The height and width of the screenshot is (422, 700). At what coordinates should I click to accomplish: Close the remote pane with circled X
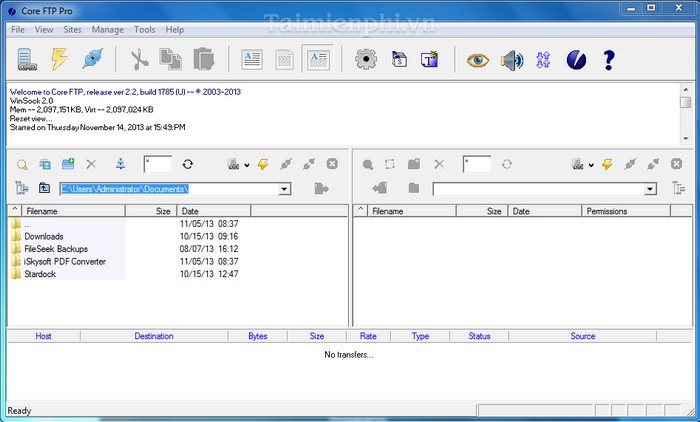(x=676, y=164)
